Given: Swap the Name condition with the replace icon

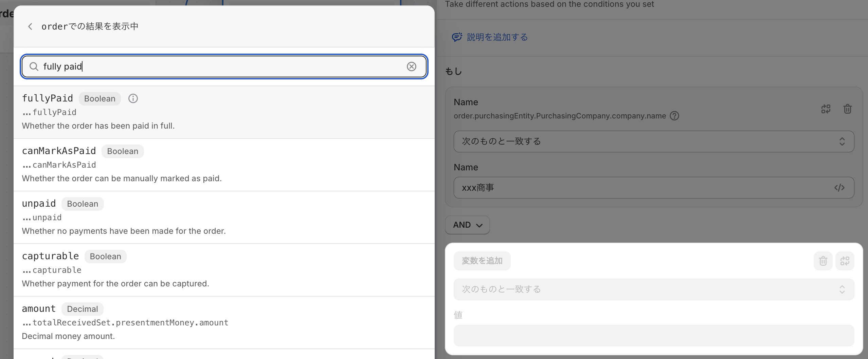Looking at the screenshot, I should [x=826, y=109].
